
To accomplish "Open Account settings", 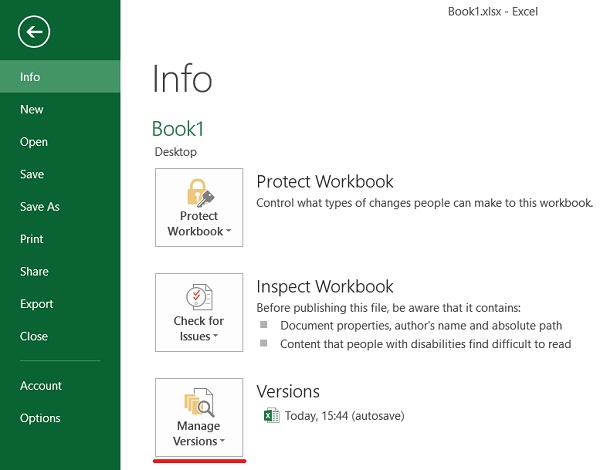I will [x=60, y=385].
